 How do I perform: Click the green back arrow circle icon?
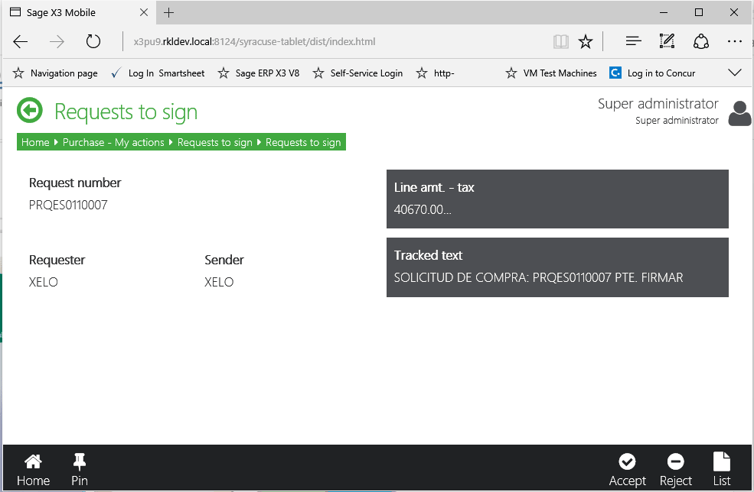(30, 111)
